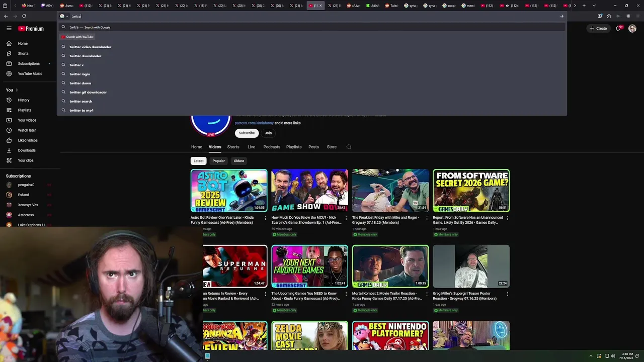
Task: Open options for the Freakiest Friday video
Action: click(427, 218)
